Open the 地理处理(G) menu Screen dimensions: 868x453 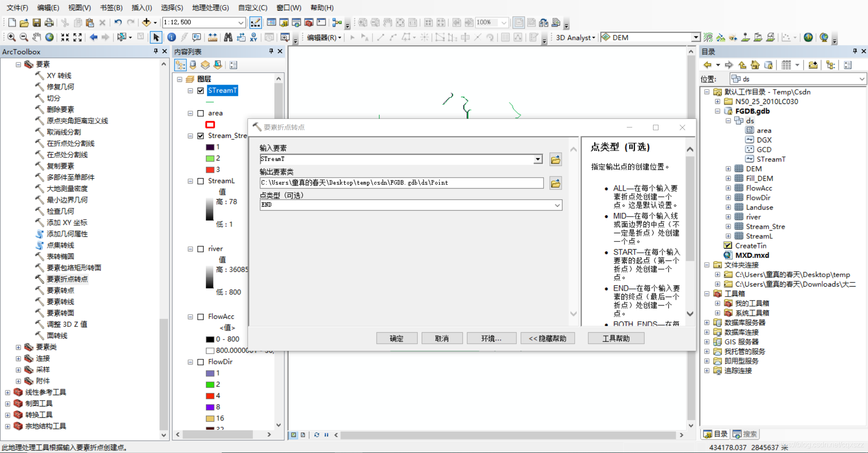[x=210, y=8]
